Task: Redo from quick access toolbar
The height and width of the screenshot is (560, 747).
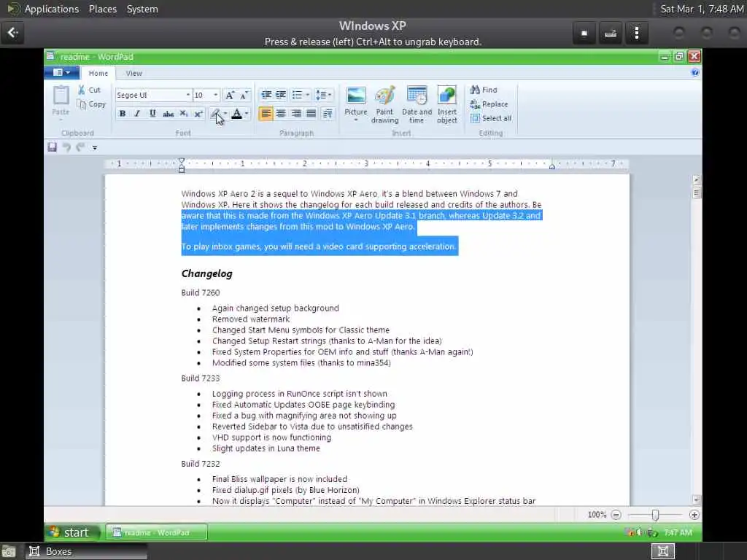Action: click(80, 147)
